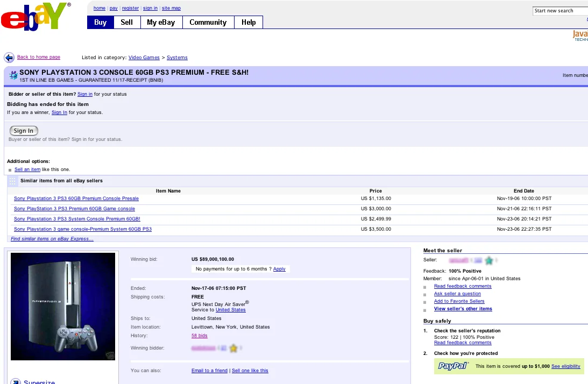Click See eligibility link
This screenshot has width=588, height=384.
[566, 366]
